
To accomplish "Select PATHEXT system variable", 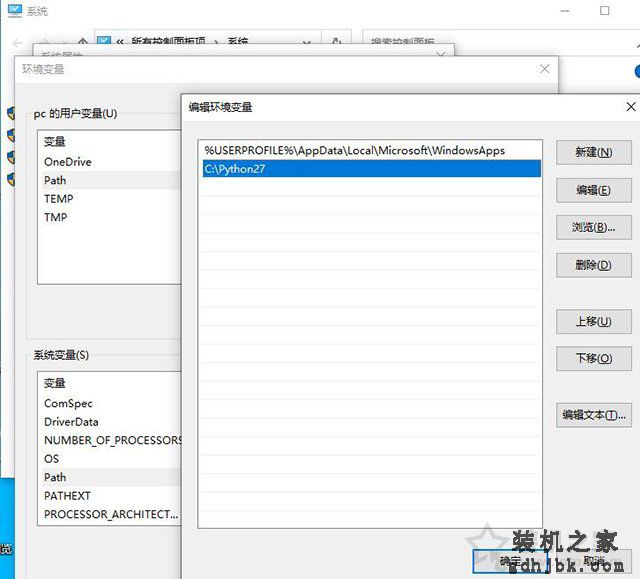I will pos(110,496).
